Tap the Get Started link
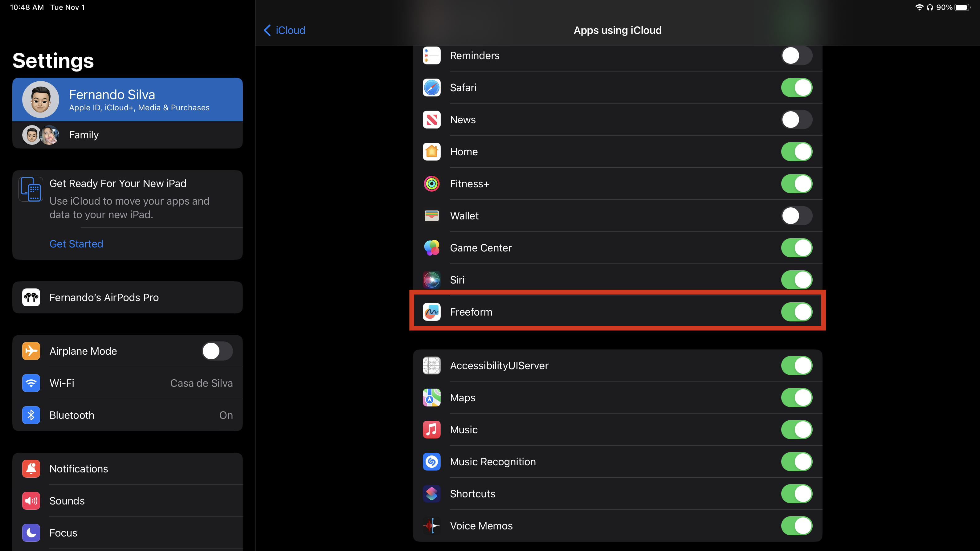Image resolution: width=980 pixels, height=551 pixels. point(76,243)
